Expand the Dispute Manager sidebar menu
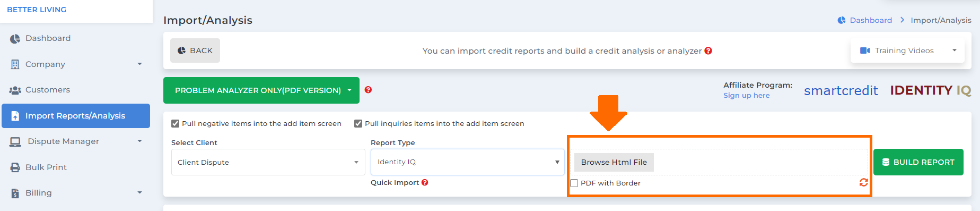The width and height of the screenshot is (980, 211). [x=76, y=141]
